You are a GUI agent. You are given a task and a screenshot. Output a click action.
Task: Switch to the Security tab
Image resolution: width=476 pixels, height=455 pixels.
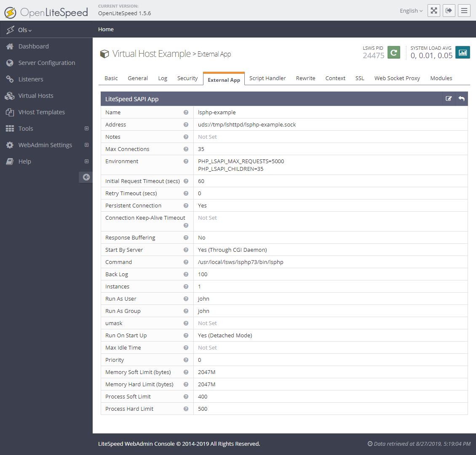187,78
